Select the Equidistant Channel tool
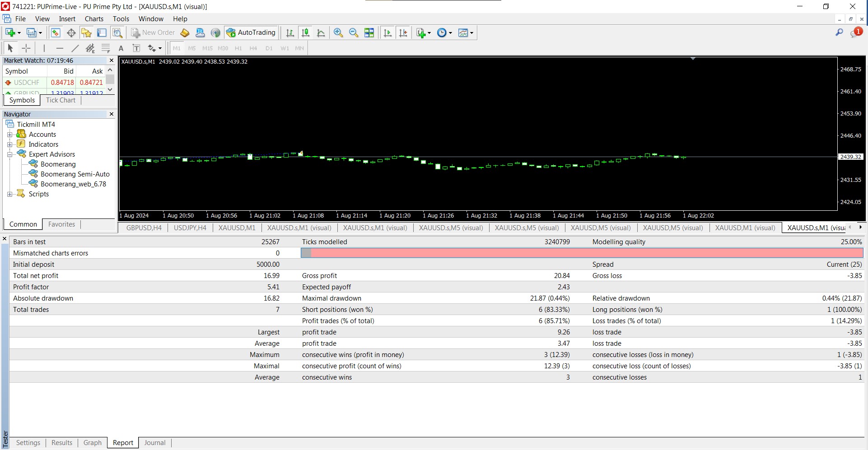The height and width of the screenshot is (450, 868). tap(90, 48)
